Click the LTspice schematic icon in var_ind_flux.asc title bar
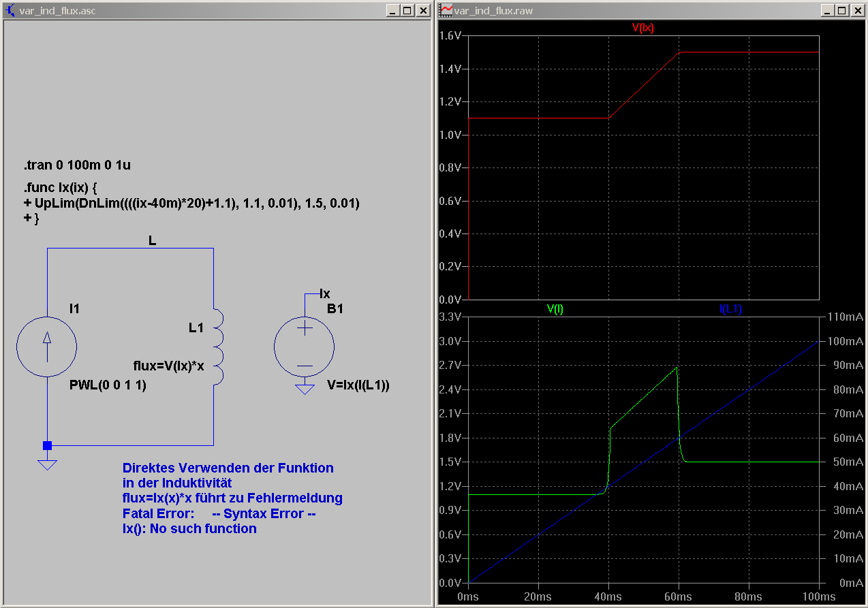The image size is (868, 608). click(x=12, y=10)
